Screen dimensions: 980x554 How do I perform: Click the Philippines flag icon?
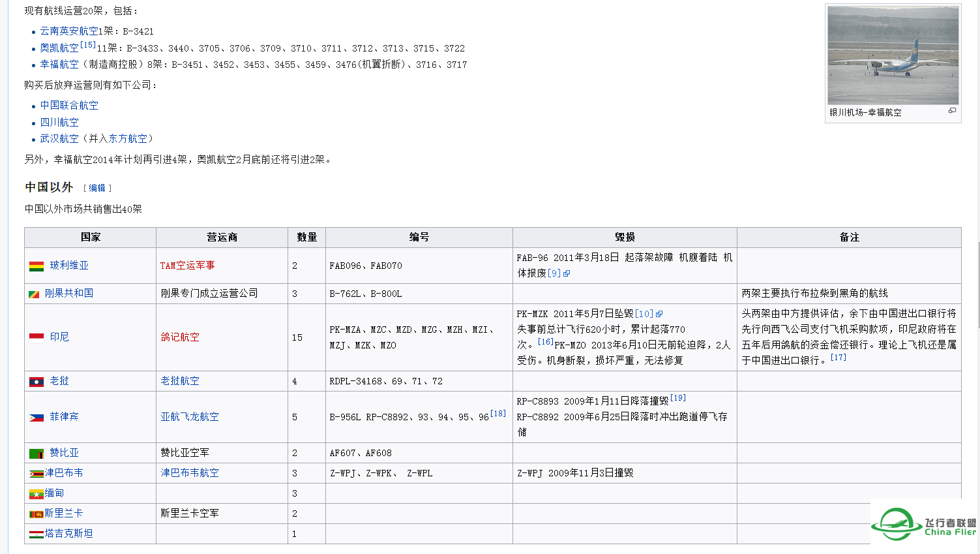(37, 417)
